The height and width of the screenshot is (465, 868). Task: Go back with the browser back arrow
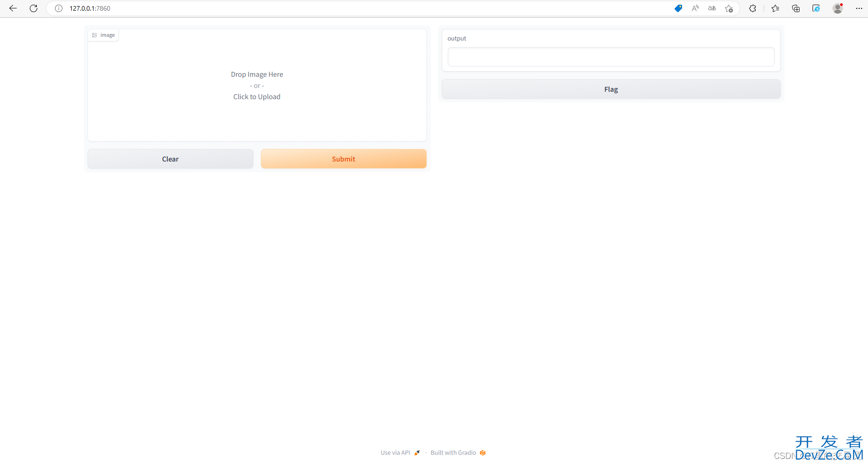click(x=13, y=8)
